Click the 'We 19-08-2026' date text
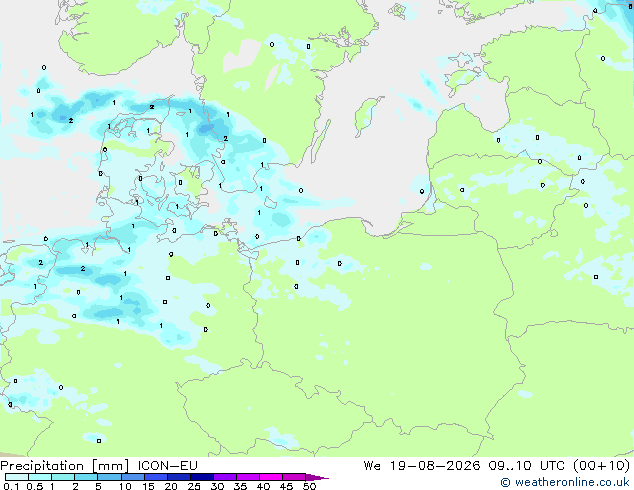Image resolution: width=634 pixels, height=490 pixels. click(422, 466)
